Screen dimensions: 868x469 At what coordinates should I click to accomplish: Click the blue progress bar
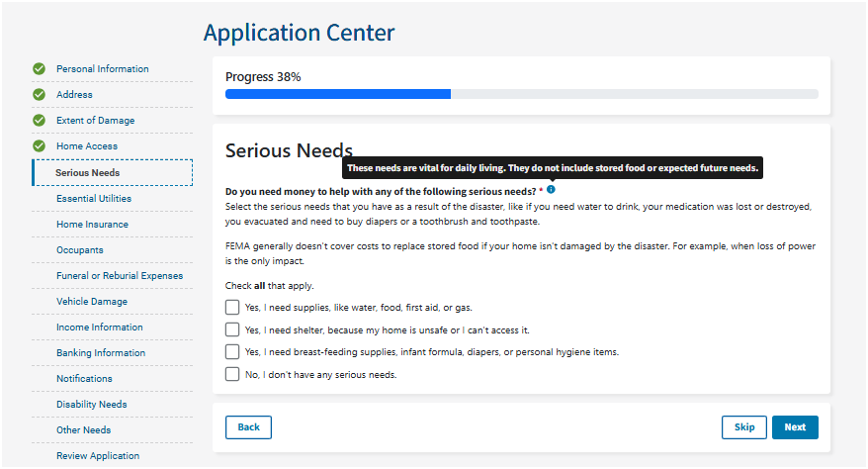click(x=338, y=94)
